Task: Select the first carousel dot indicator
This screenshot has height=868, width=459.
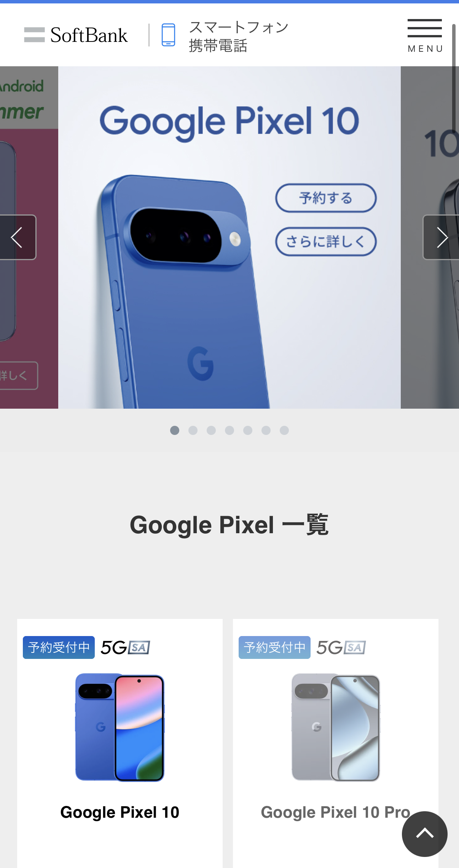Action: pos(175,430)
